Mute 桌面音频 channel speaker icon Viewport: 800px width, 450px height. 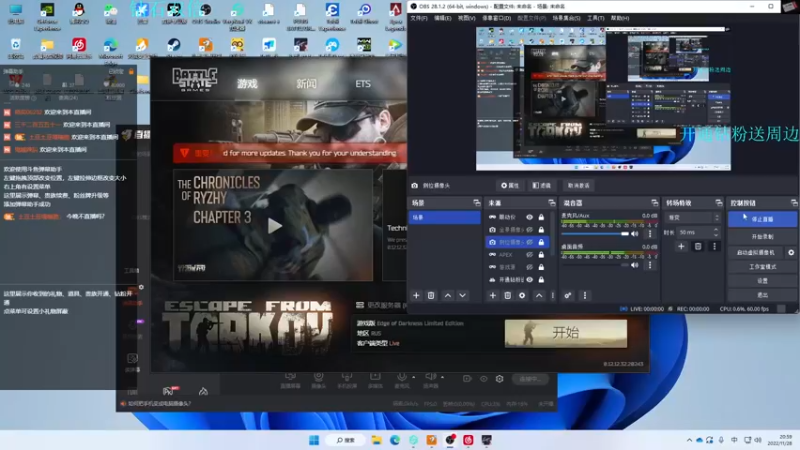pyautogui.click(x=635, y=265)
